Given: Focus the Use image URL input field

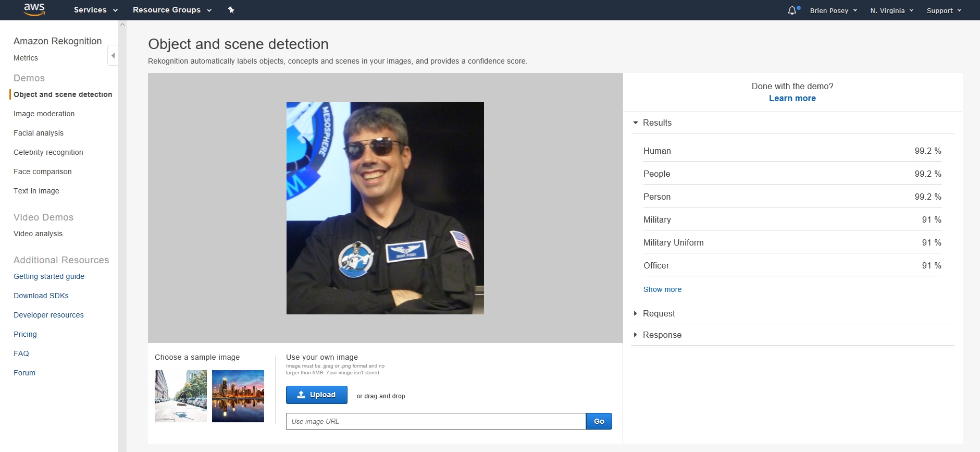Looking at the screenshot, I should [x=436, y=421].
